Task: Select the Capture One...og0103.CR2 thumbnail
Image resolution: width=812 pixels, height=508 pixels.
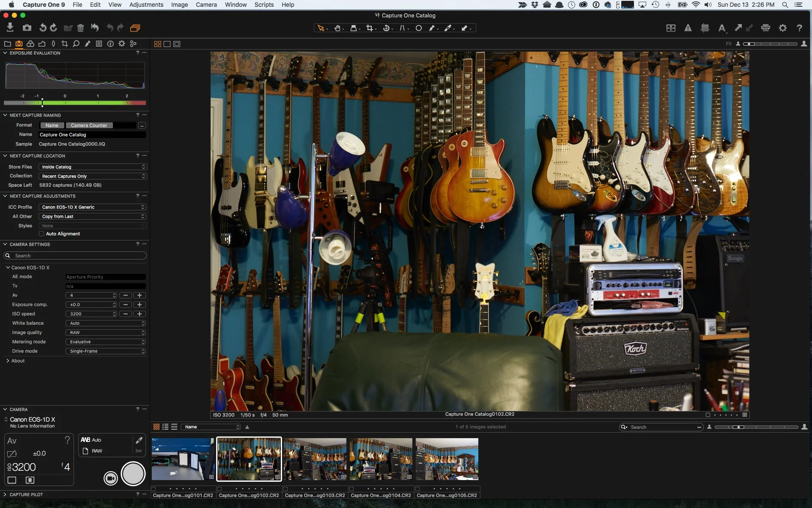Action: click(x=314, y=459)
